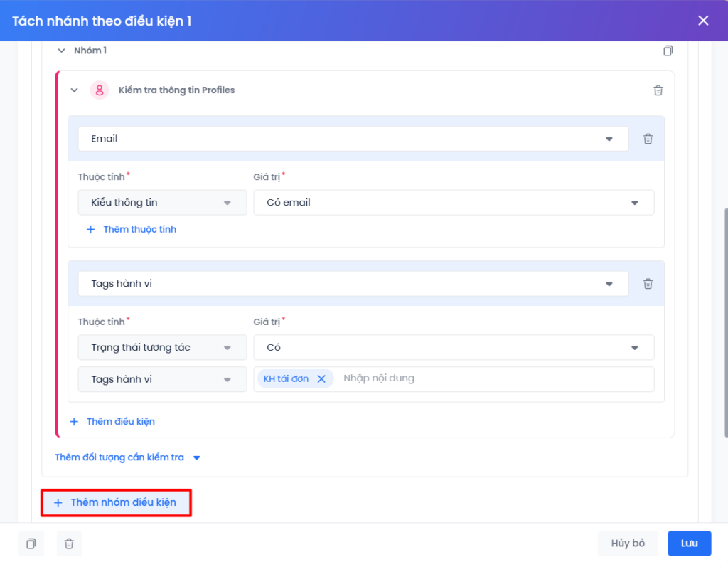Delete the Tags hành vi condition row
The image size is (728, 562).
[x=648, y=283]
